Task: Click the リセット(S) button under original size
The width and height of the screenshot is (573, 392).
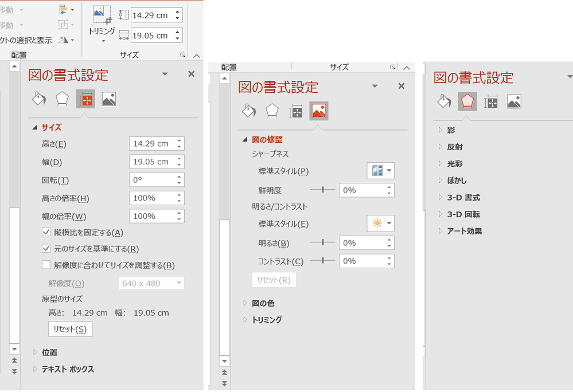Action: (70, 329)
